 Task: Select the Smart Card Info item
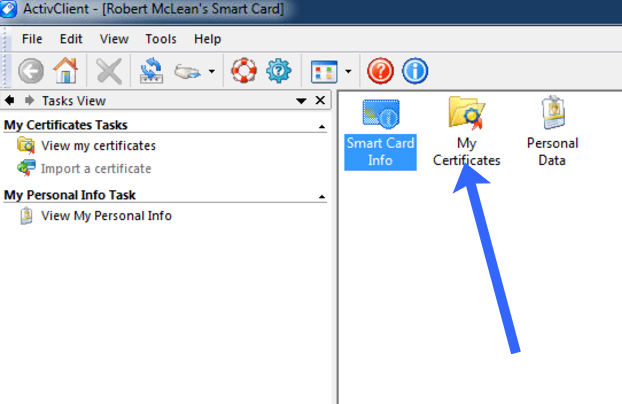(x=380, y=133)
